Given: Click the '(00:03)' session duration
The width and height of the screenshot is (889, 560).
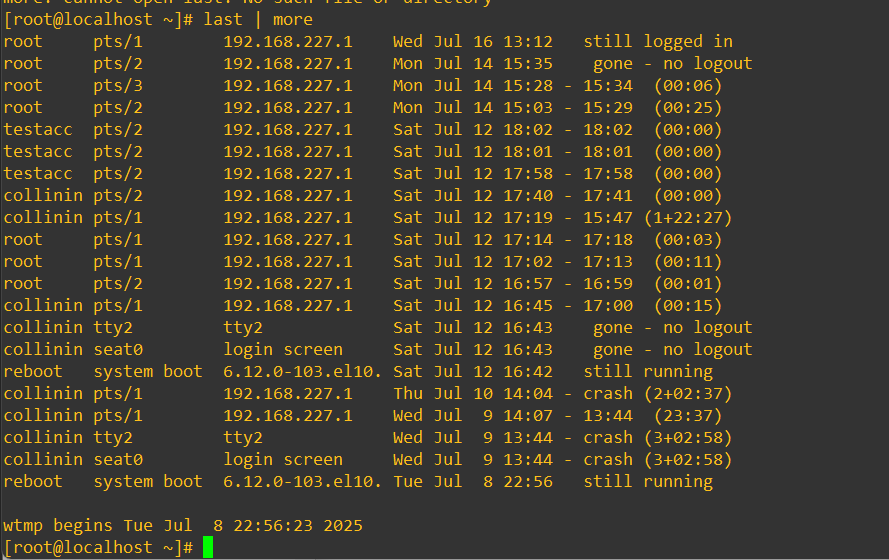Looking at the screenshot, I should point(688,239).
